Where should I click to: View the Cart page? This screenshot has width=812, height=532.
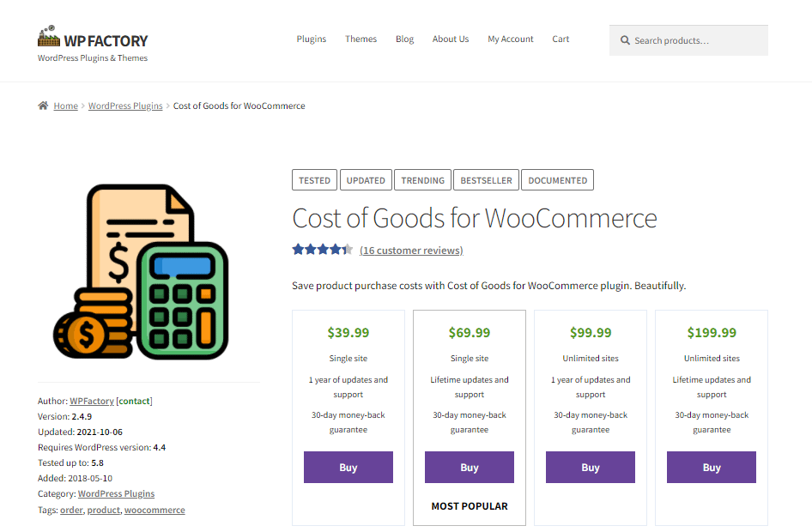561,39
